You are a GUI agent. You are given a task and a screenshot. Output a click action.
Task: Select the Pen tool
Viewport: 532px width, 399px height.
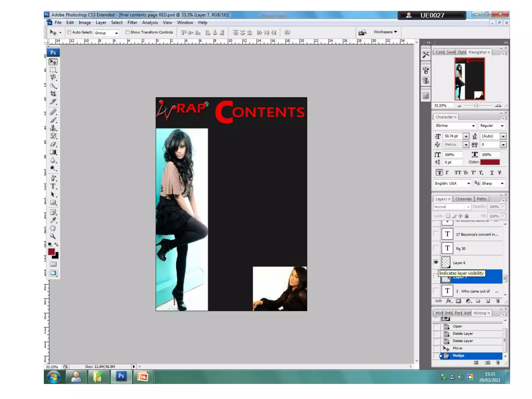coord(53,178)
